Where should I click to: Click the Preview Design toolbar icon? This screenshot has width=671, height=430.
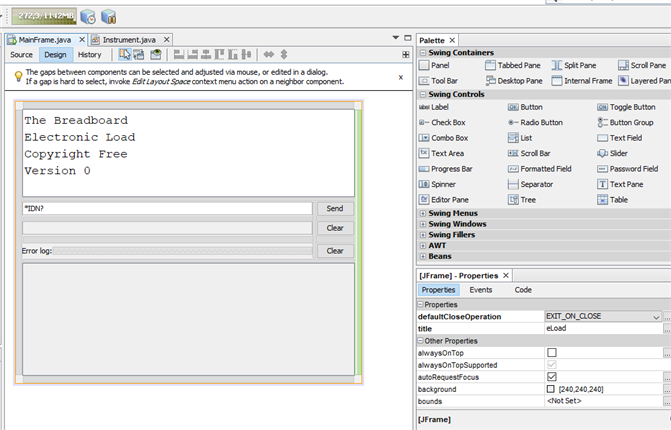(156, 55)
